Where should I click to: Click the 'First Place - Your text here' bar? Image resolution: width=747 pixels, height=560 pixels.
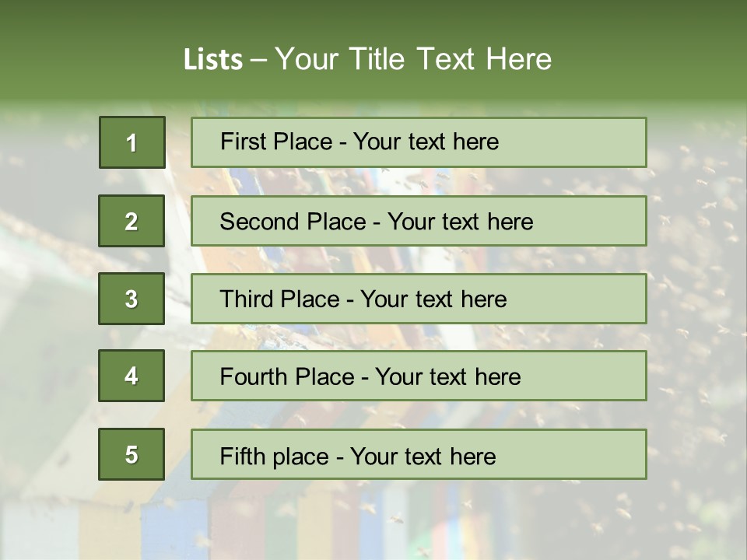click(419, 142)
